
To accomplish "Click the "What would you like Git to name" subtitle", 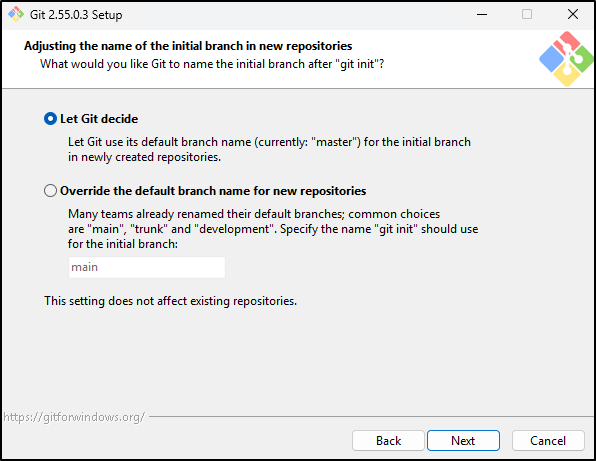I will pos(212,64).
